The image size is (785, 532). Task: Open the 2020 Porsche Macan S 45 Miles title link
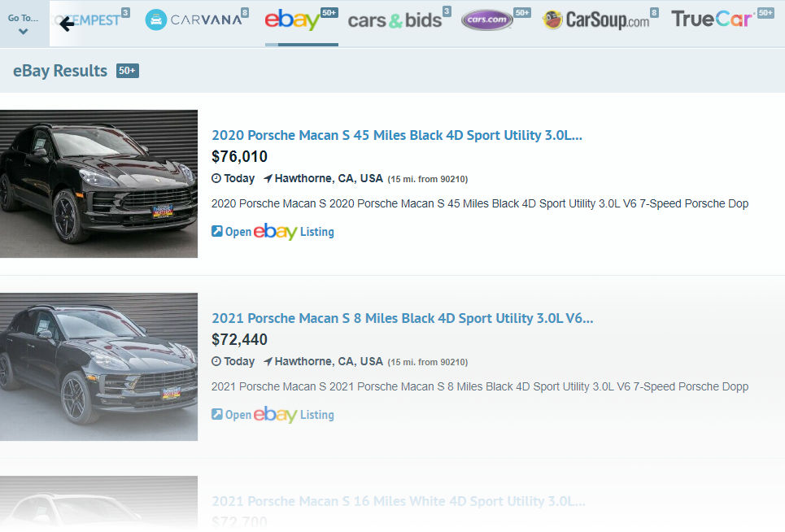point(396,135)
